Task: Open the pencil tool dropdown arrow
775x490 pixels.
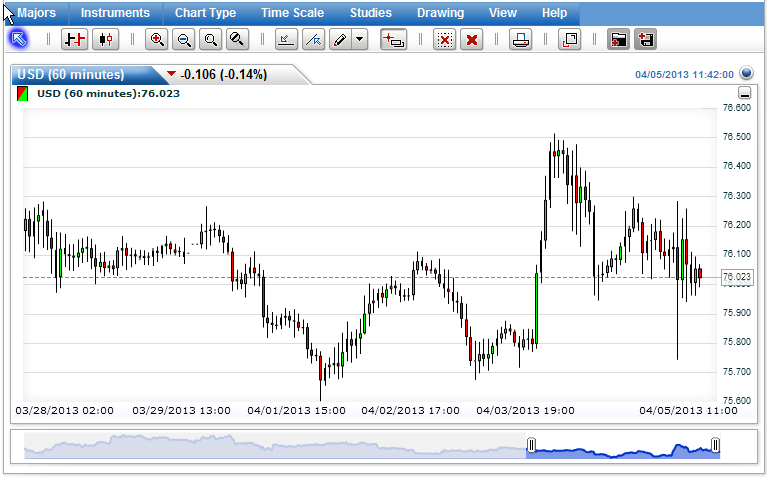Action: tap(360, 39)
